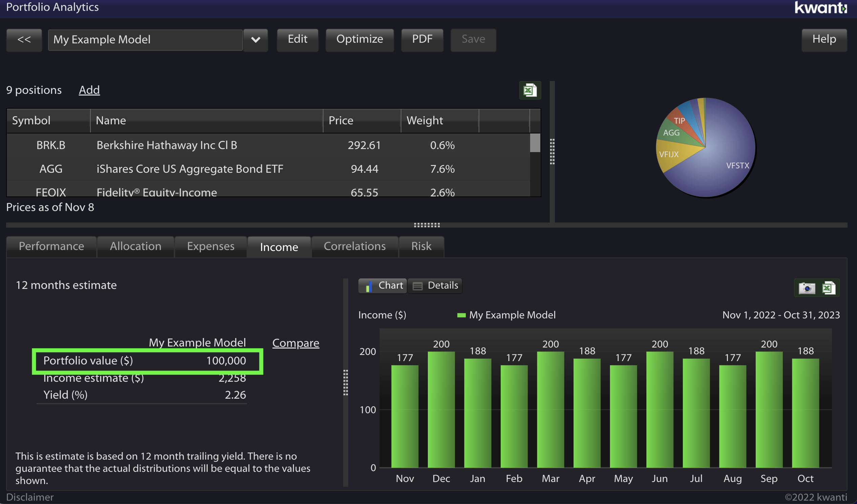The image size is (857, 504).
Task: Open the Disclaimer link
Action: 30,497
